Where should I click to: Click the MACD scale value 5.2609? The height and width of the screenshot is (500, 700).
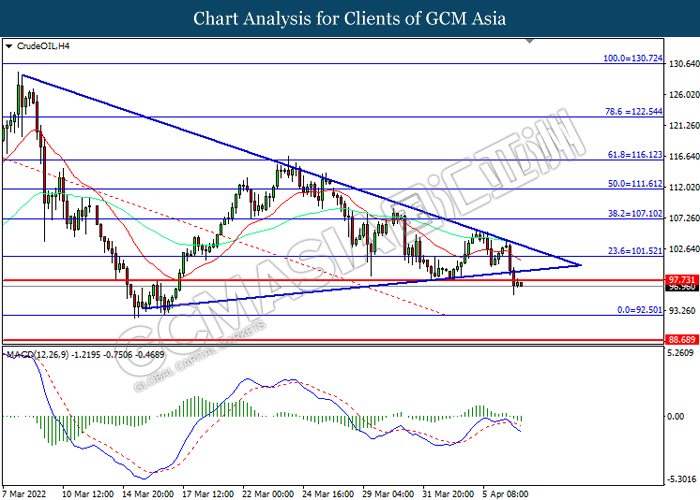(681, 353)
